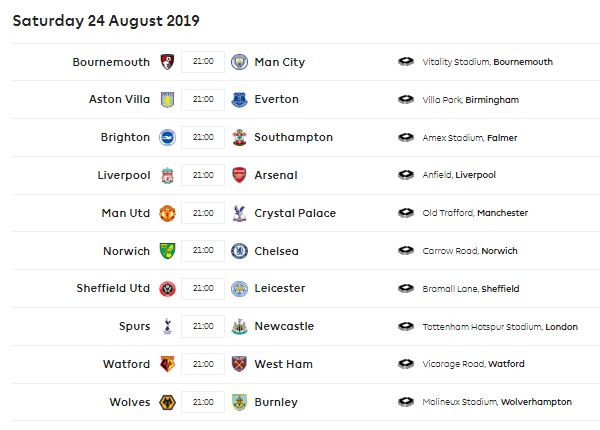Select the Sheffield Utd team name
This screenshot has height=430, width=600.
113,288
